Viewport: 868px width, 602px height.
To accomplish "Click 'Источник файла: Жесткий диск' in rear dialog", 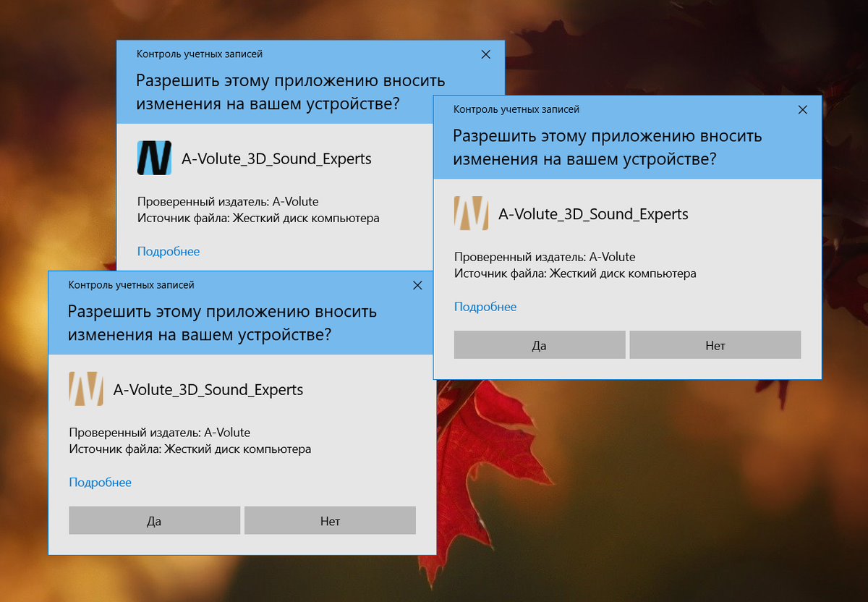I will pyautogui.click(x=258, y=218).
